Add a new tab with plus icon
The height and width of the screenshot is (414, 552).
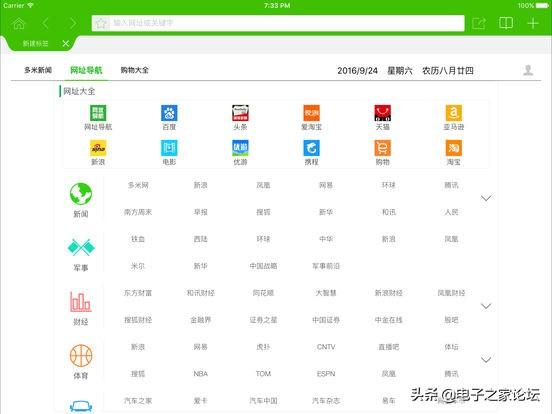(x=533, y=23)
